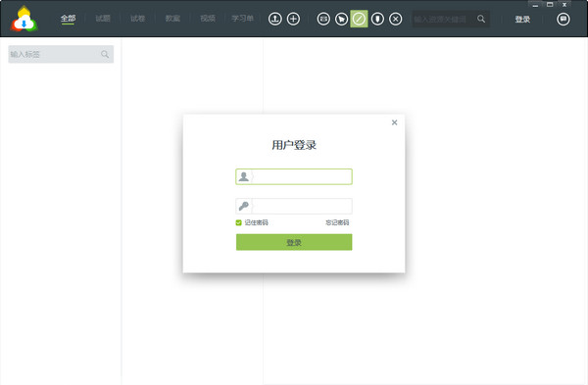Switch to the 试题 tab
This screenshot has width=588, height=385.
click(103, 19)
